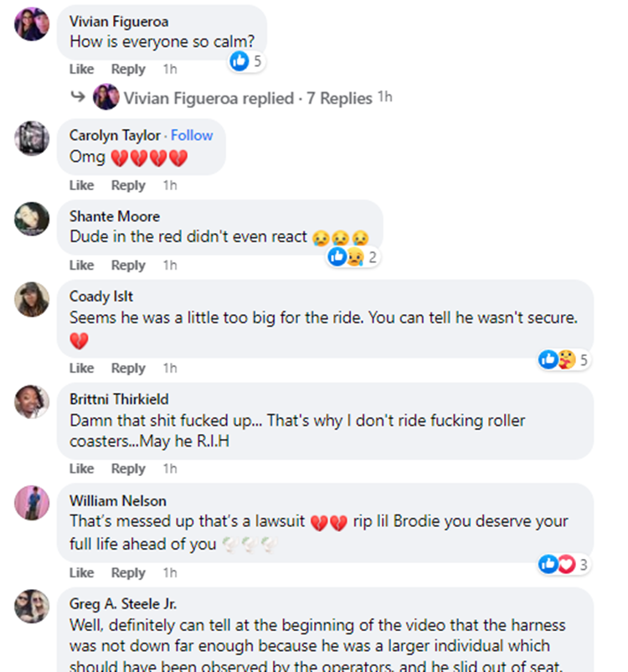The image size is (628, 672).
Task: Reply to Shante Moore's comment
Action: click(128, 265)
